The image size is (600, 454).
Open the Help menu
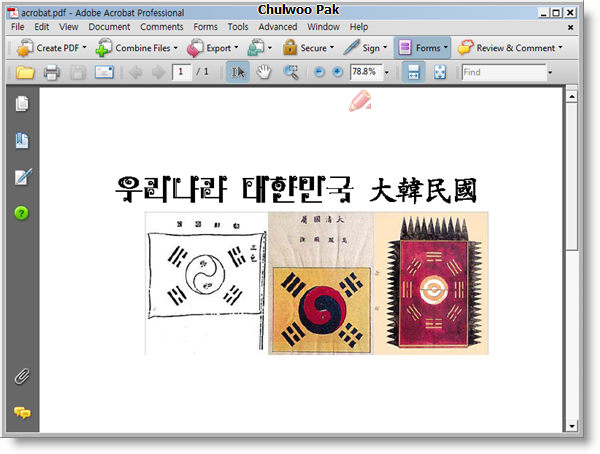(x=359, y=27)
